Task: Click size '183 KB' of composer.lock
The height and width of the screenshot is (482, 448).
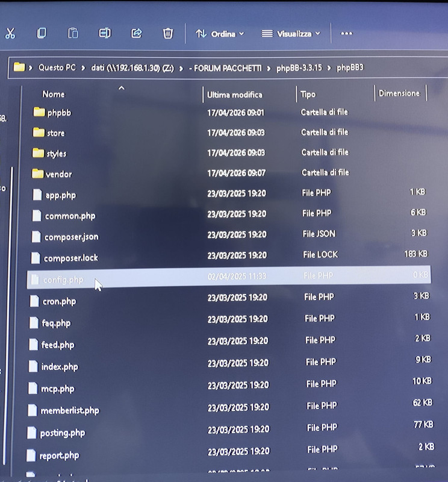Action: [x=415, y=254]
